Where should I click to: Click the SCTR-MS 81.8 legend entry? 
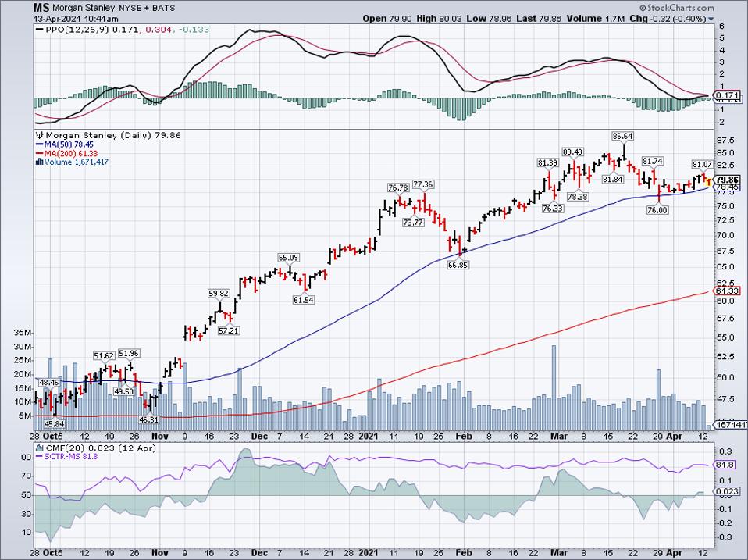click(71, 457)
